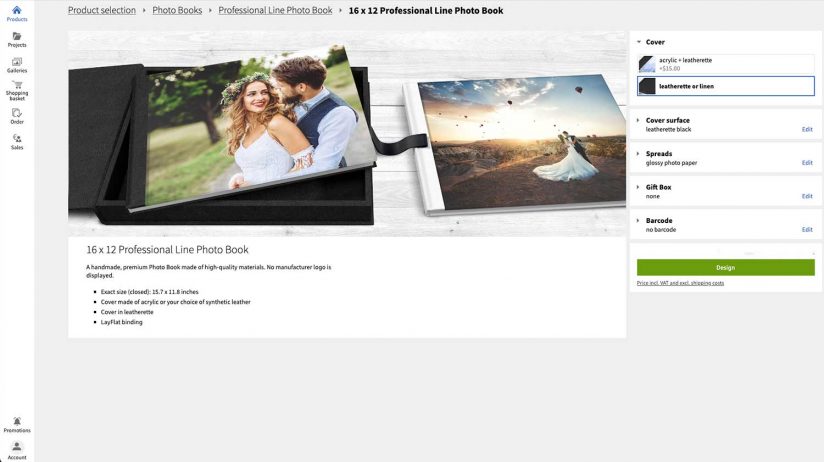Go to Product selection breadcrumb
This screenshot has height=462, width=824.
point(102,11)
